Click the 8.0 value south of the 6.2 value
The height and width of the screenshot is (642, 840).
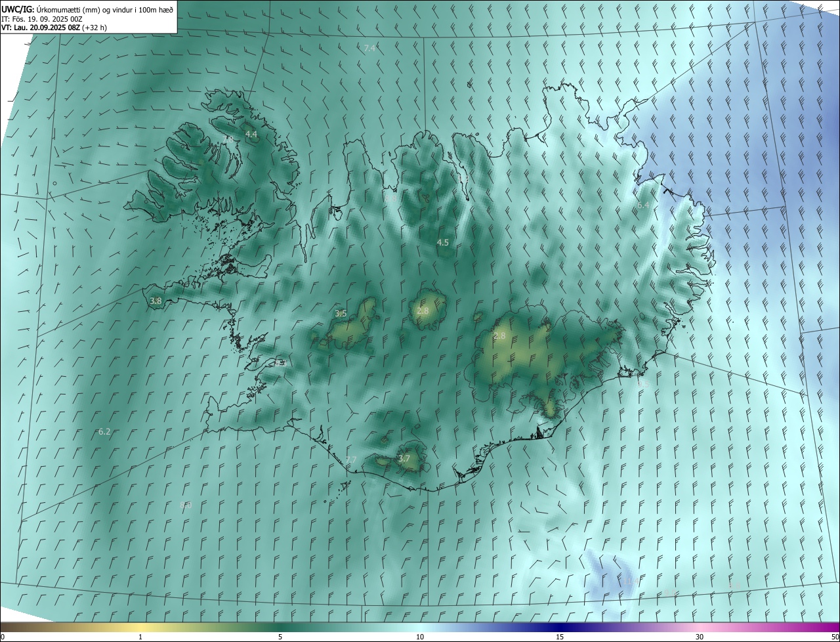pos(186,505)
